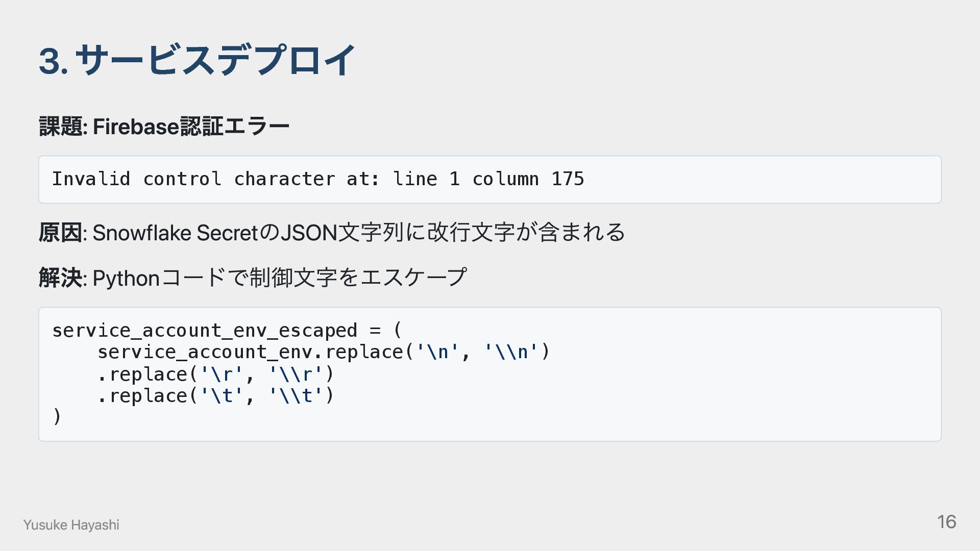The height and width of the screenshot is (551, 980).
Task: Click the word JSON in the cause line
Action: click(x=309, y=233)
